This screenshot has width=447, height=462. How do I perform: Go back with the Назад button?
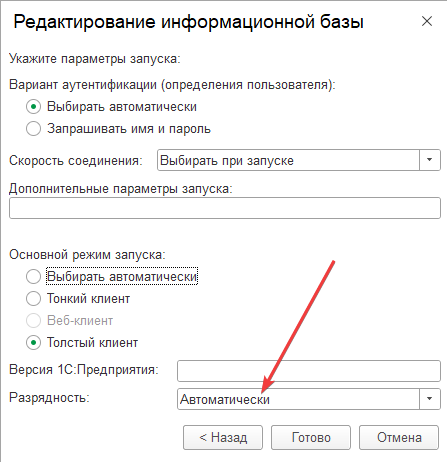tap(223, 437)
